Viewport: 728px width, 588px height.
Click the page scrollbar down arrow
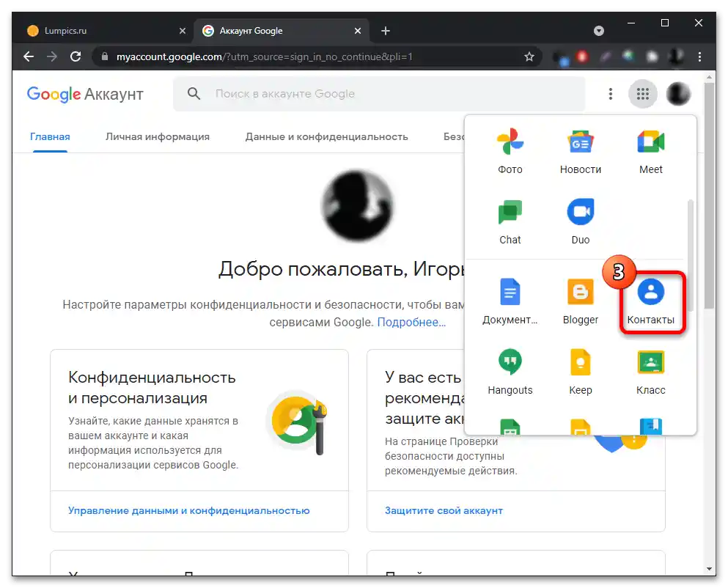pyautogui.click(x=709, y=569)
